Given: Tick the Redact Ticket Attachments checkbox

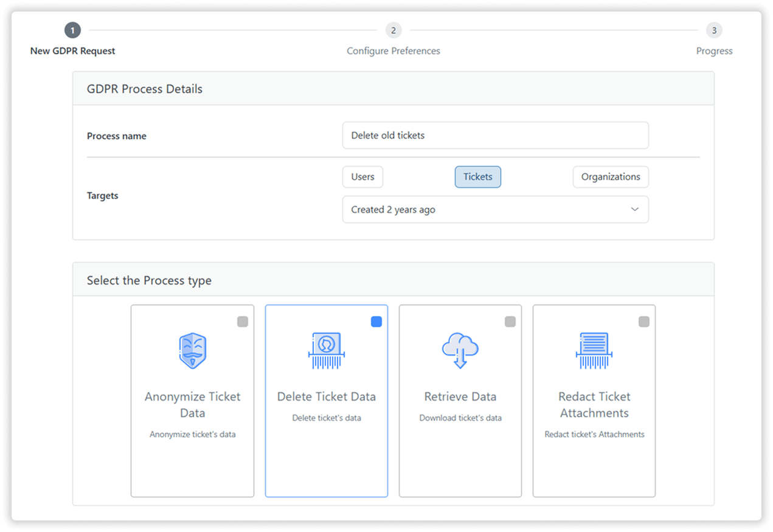Looking at the screenshot, I should (x=644, y=322).
